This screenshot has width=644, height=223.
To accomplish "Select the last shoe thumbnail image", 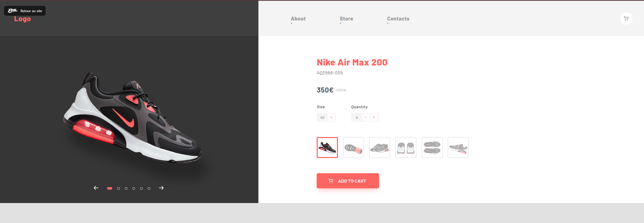I will (x=458, y=148).
